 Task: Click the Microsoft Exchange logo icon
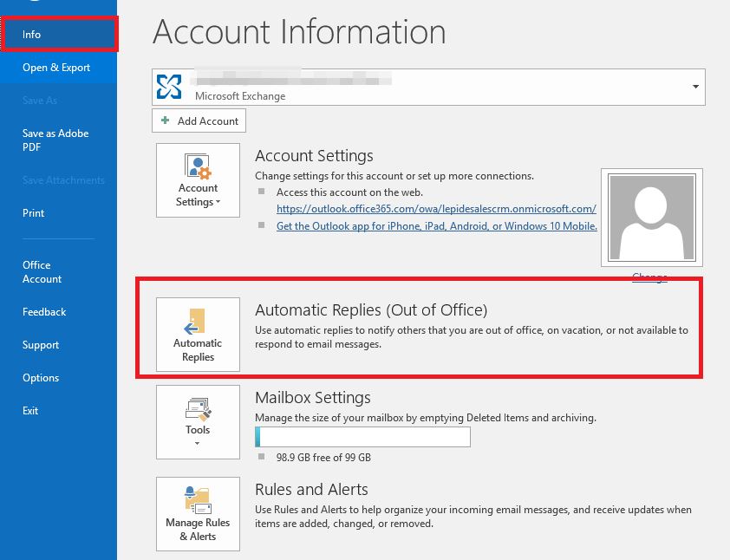(169, 87)
